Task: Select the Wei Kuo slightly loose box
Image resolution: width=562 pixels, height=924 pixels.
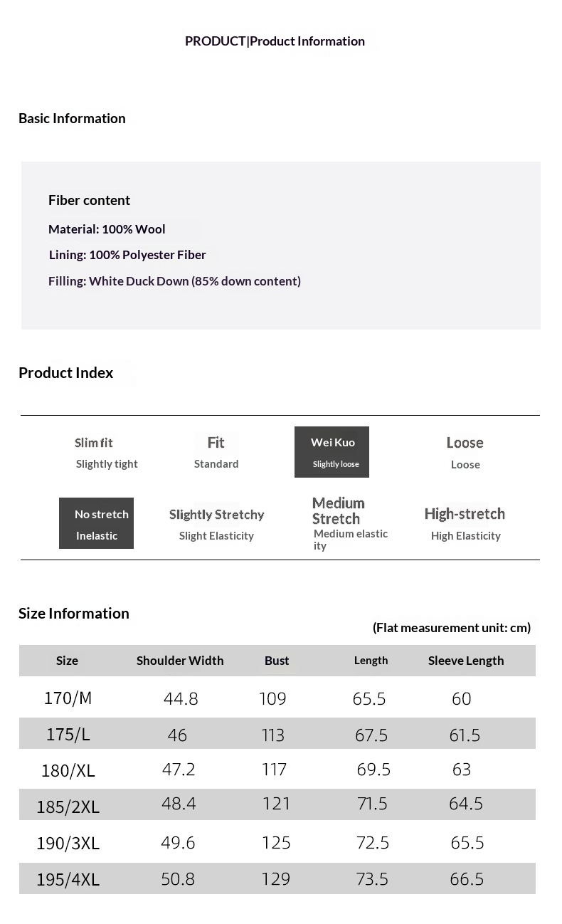Action: (332, 452)
